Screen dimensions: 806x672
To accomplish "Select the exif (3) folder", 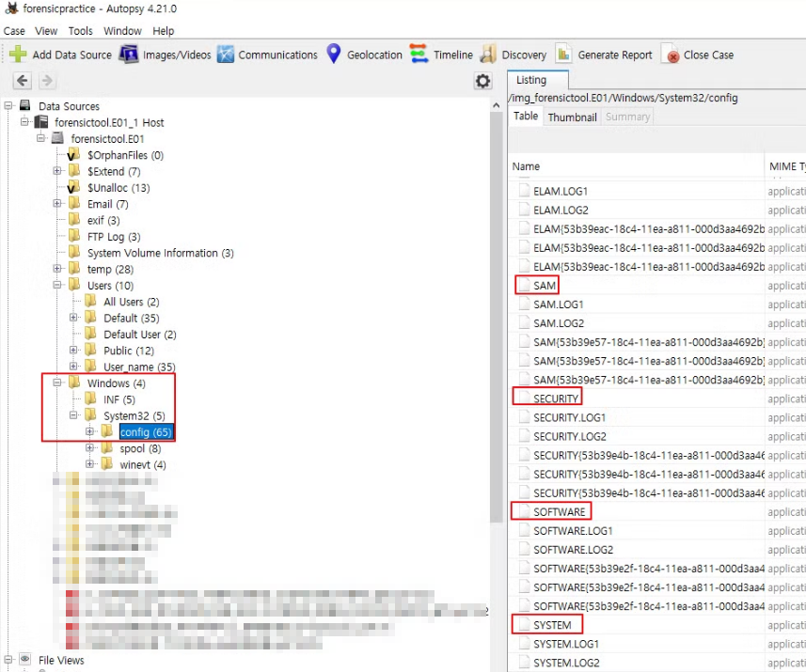I will tap(103, 221).
